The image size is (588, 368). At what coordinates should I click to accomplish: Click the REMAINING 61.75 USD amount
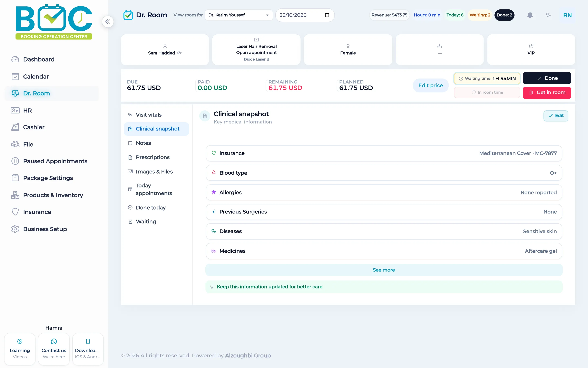click(285, 88)
